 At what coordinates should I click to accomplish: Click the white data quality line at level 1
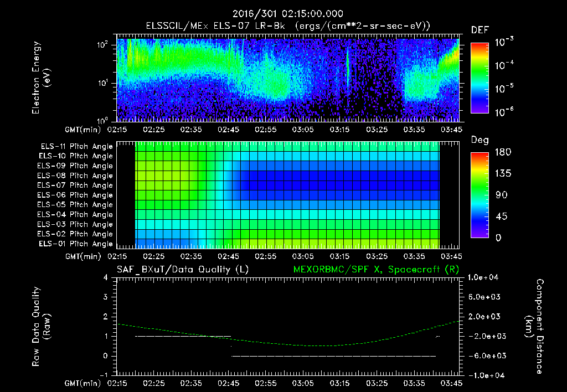click(183, 336)
